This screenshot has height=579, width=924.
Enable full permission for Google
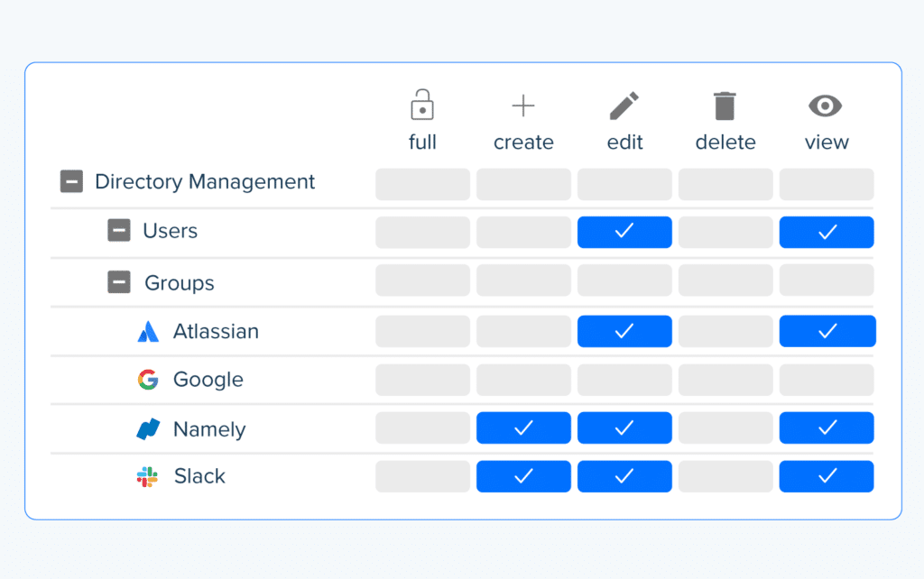coord(422,380)
